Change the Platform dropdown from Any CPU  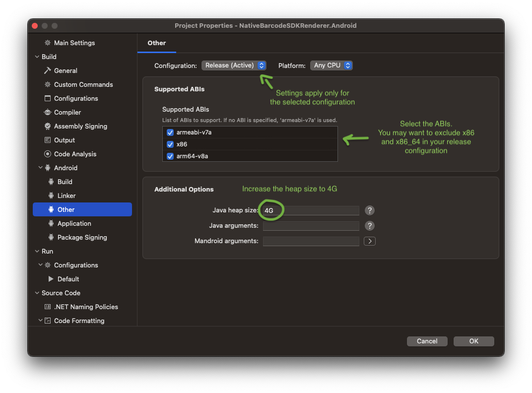click(x=331, y=65)
